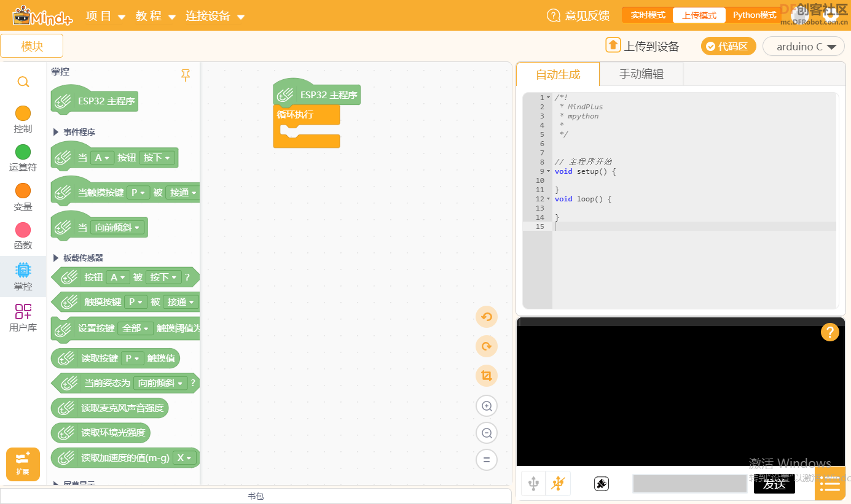This screenshot has height=504, width=851.
Task: Switch to Python模式
Action: (x=755, y=15)
